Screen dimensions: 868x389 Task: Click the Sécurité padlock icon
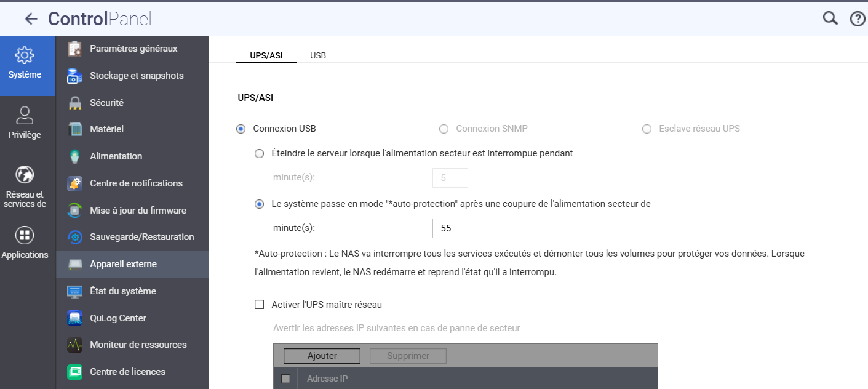point(74,103)
